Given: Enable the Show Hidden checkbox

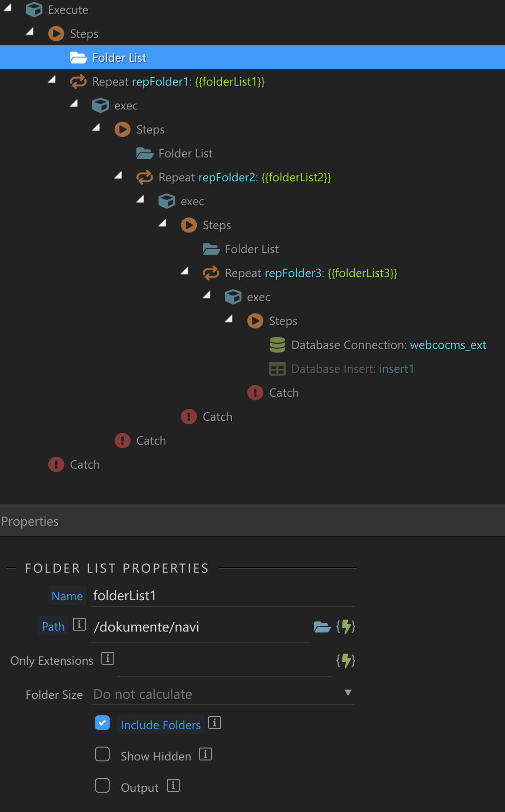Looking at the screenshot, I should [x=102, y=754].
